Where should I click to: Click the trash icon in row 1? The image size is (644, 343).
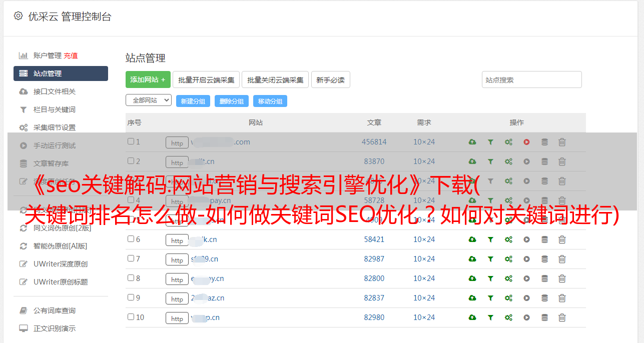[x=562, y=142]
